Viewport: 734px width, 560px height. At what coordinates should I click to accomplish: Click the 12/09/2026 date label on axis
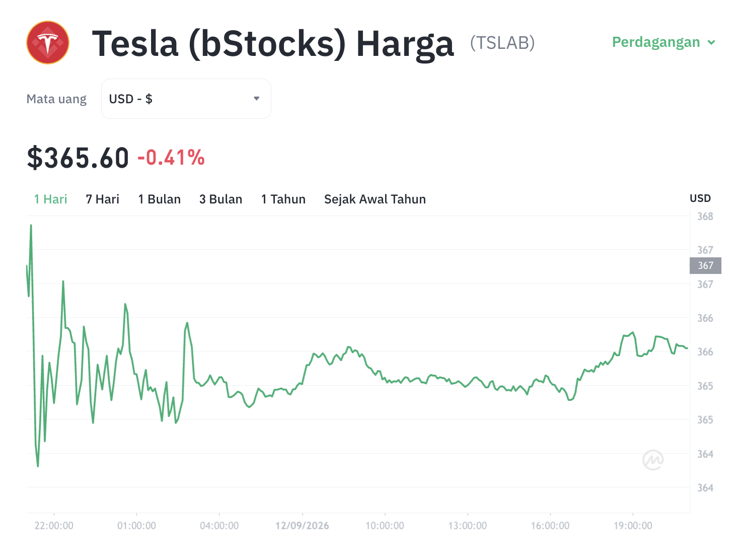click(302, 526)
